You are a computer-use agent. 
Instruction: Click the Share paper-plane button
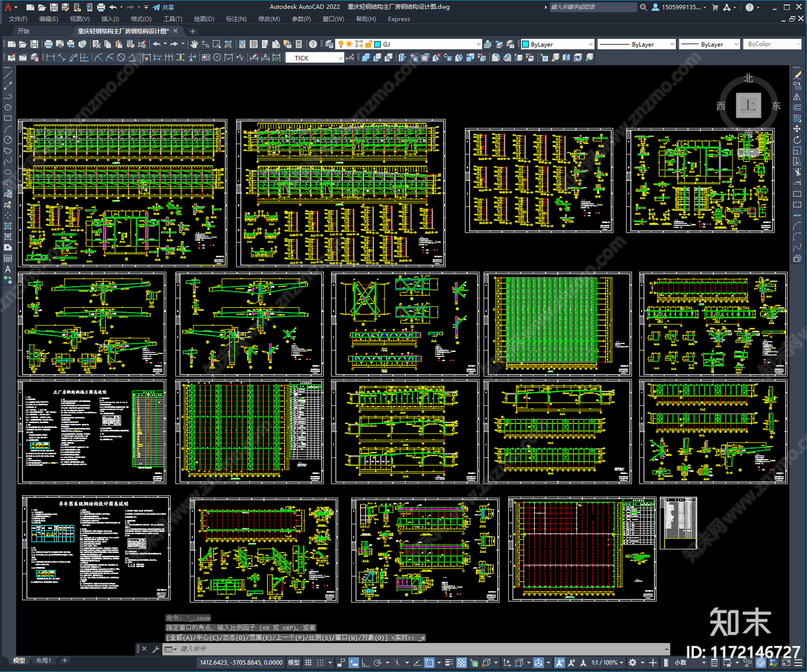coord(163,8)
